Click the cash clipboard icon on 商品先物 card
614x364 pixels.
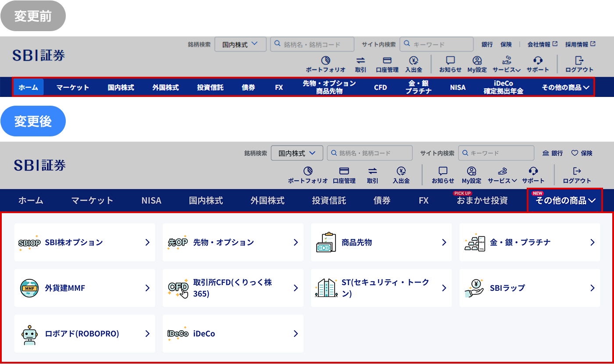point(326,243)
